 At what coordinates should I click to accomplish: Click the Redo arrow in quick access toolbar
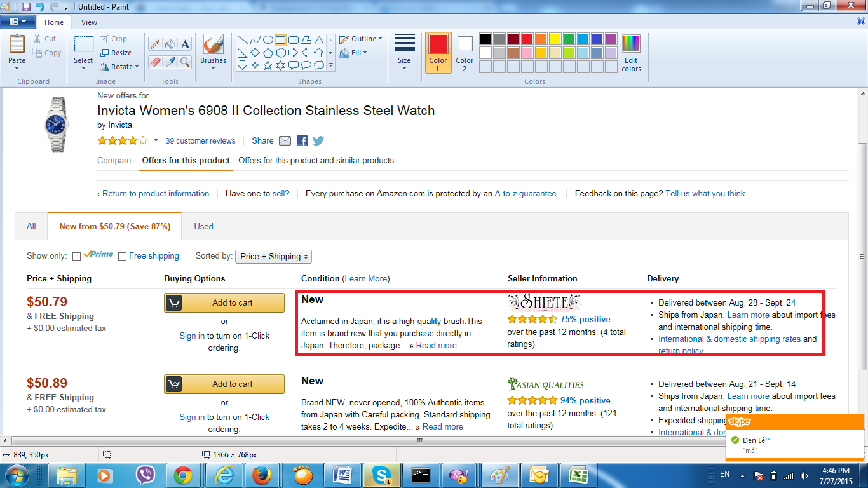(53, 6)
